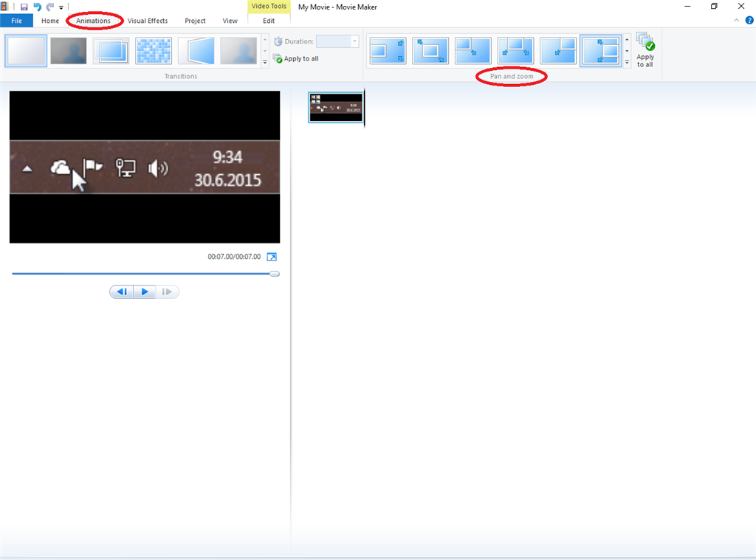Open the Quick Access Toolbar customize arrow
This screenshot has height=560, width=756.
[61, 7]
